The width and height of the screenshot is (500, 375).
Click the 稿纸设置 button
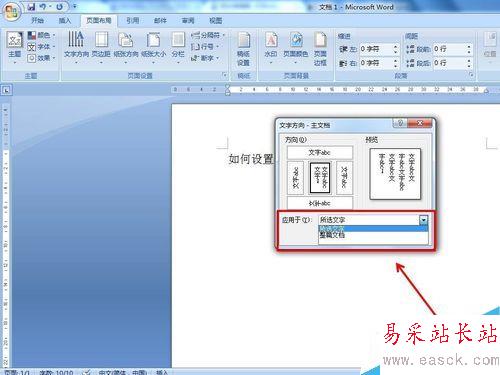pyautogui.click(x=244, y=49)
